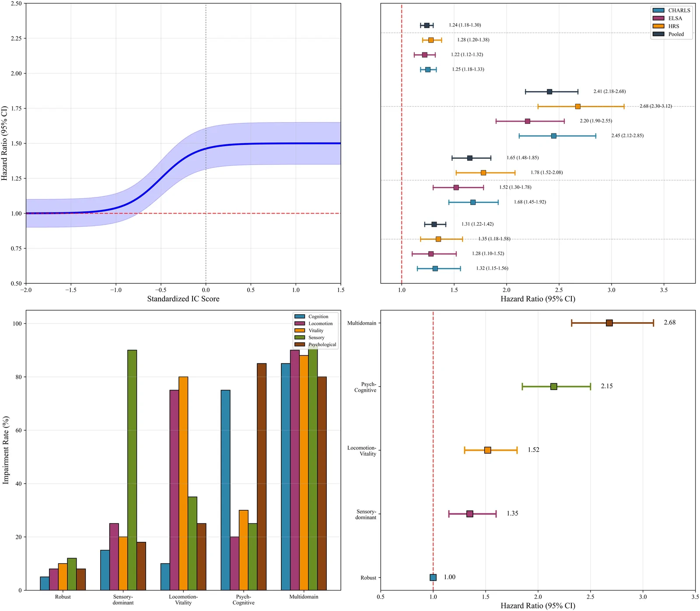Viewport: 700px width, 611px height.
Task: Click the HRS orange legend swatch
Action: [x=658, y=26]
